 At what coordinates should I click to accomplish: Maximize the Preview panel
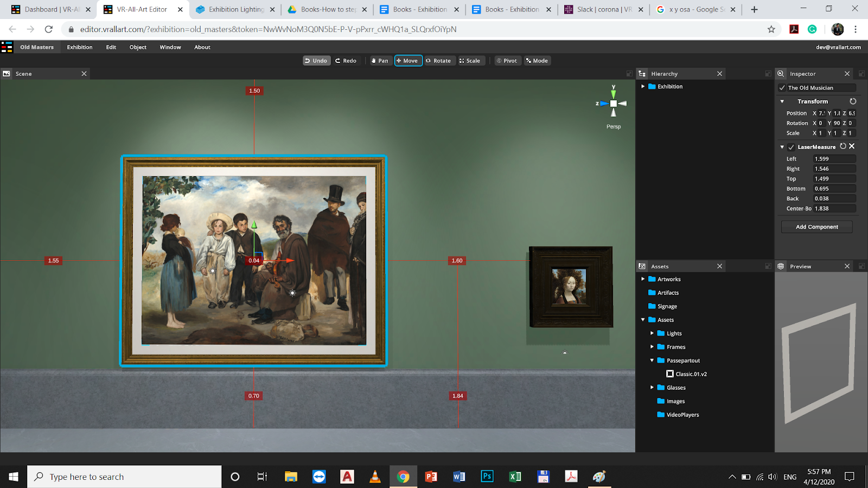861,266
